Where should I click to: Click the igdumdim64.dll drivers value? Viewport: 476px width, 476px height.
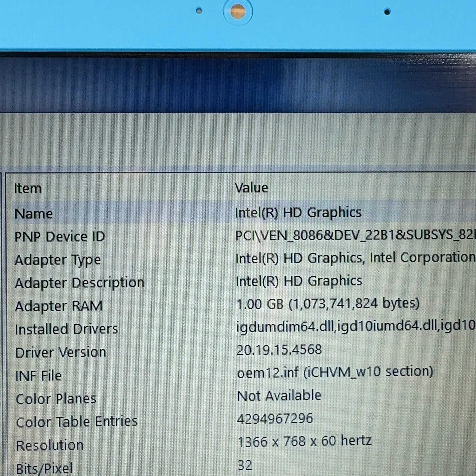coord(356,326)
